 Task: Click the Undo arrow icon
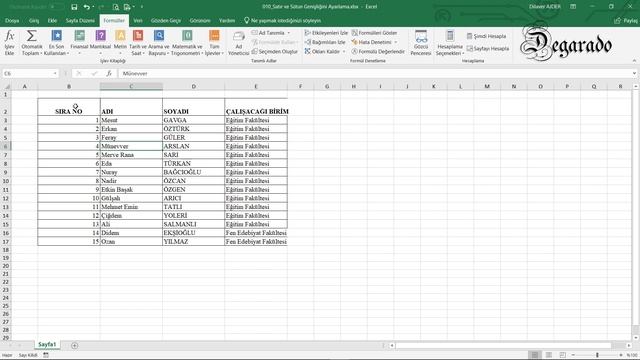[x=86, y=7]
